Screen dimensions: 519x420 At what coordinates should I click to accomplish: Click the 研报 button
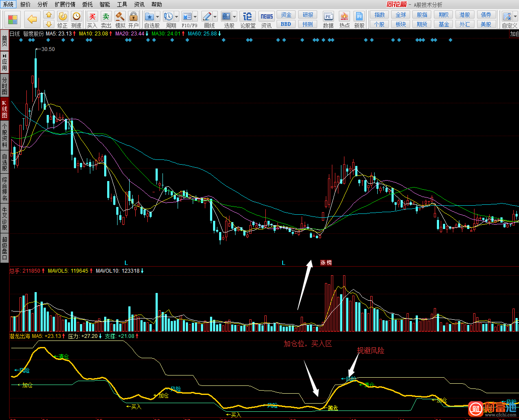(308, 15)
